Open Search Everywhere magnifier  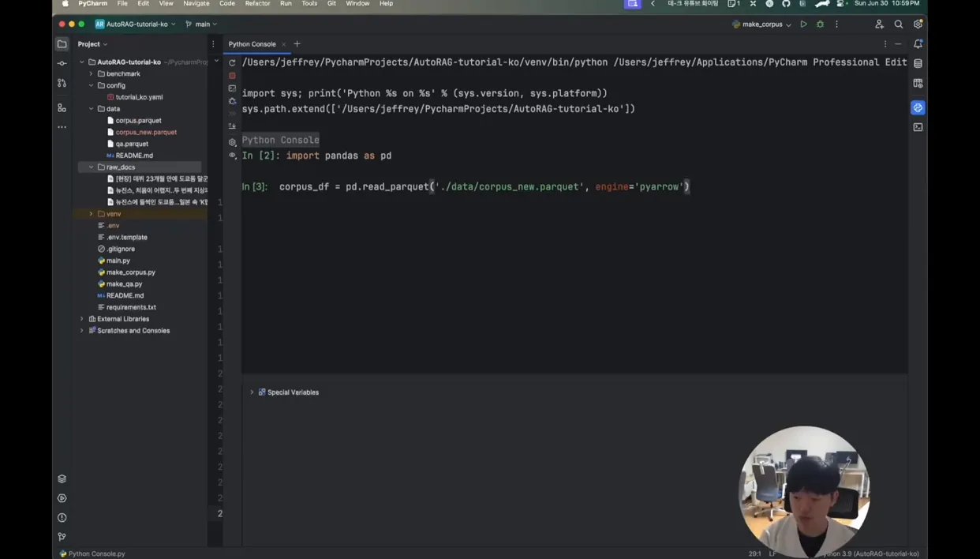pos(899,24)
